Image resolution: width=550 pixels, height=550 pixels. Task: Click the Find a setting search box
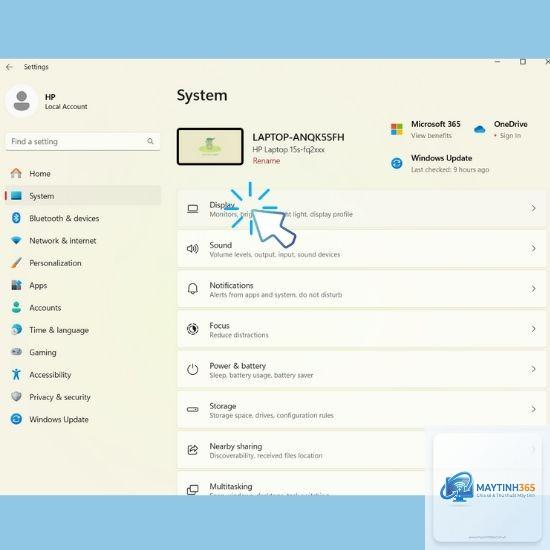pos(83,141)
